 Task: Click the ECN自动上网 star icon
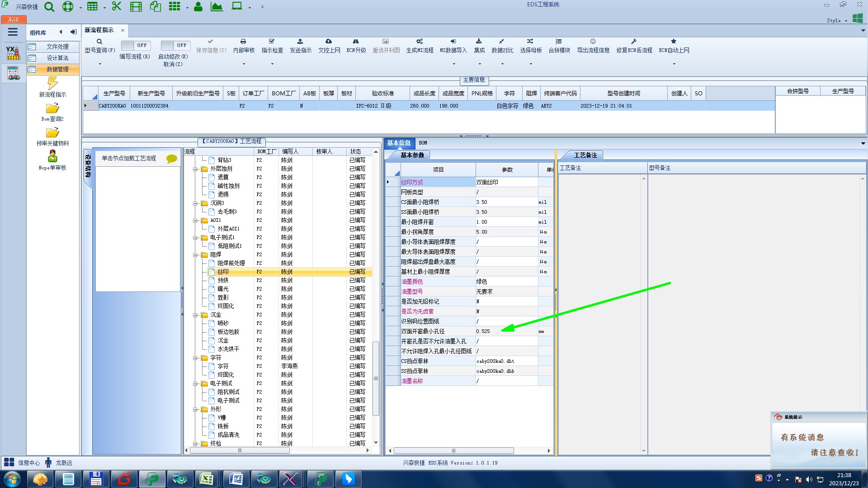674,42
